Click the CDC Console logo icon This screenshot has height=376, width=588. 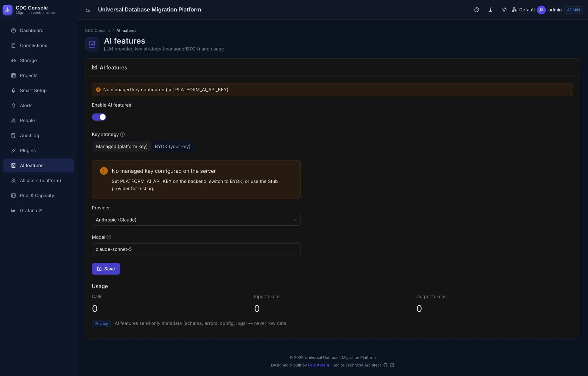pos(7,10)
